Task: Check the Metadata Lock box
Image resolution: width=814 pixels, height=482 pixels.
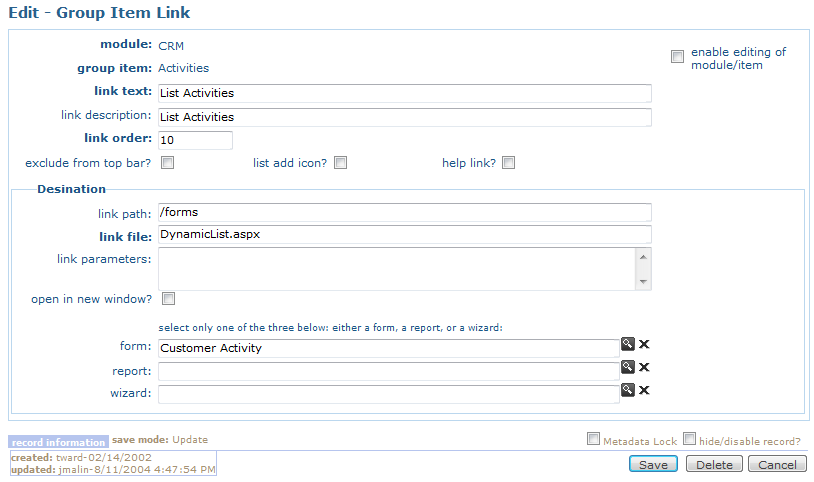Action: click(x=593, y=439)
